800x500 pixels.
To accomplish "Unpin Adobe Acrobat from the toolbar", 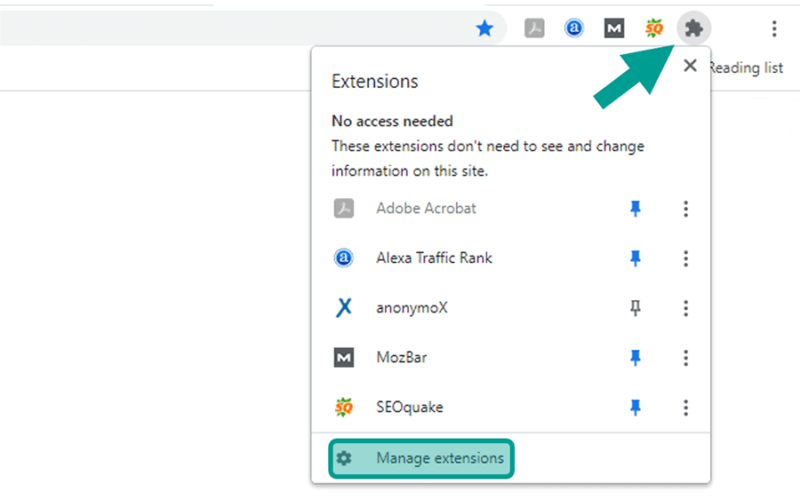I will point(635,208).
